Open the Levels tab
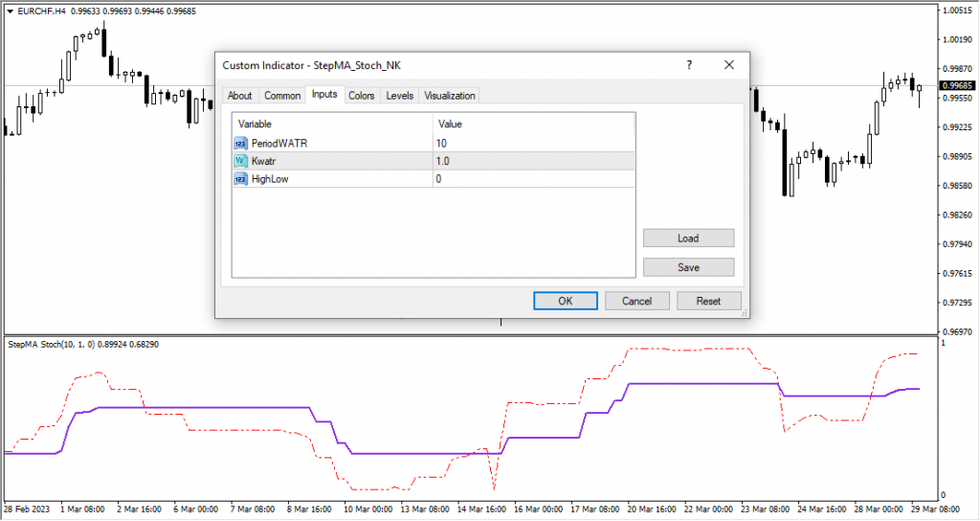Viewport: 980px width, 521px height. 399,96
